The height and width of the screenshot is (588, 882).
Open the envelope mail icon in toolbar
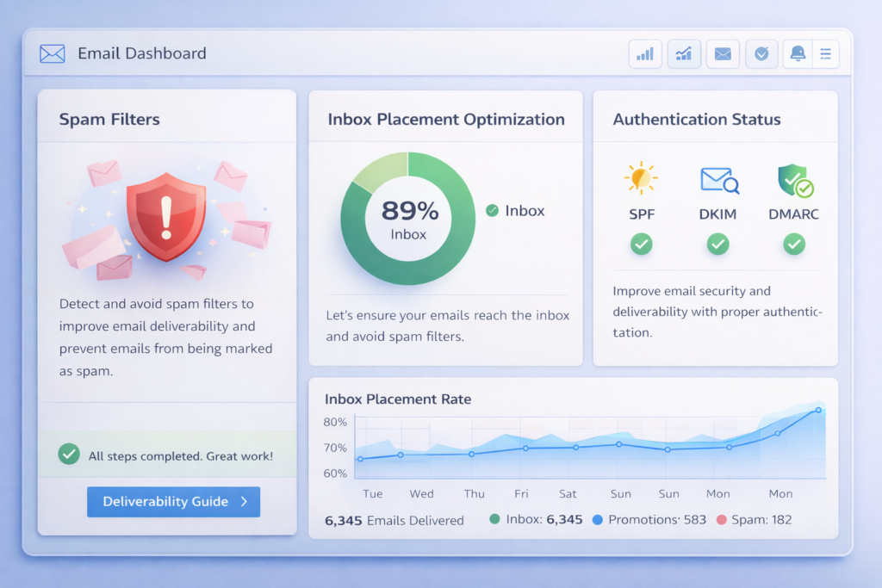(723, 53)
